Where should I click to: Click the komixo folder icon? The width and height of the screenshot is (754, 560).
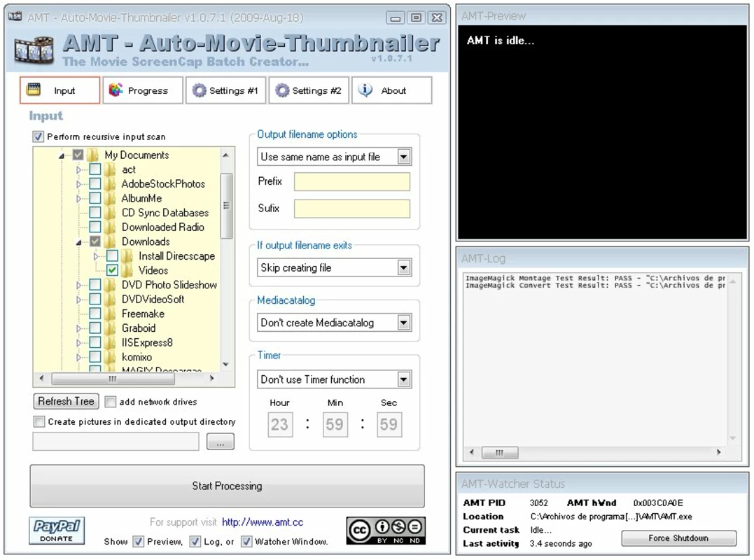(x=111, y=357)
